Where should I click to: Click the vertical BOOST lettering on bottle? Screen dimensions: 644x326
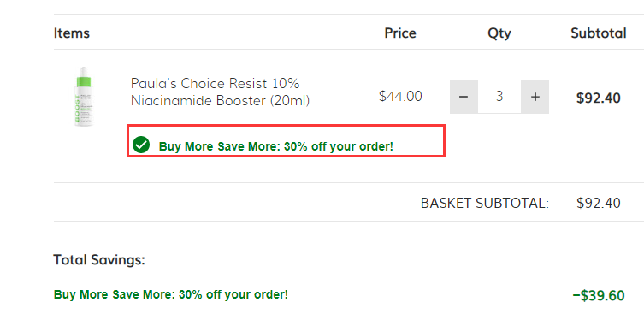point(77,109)
